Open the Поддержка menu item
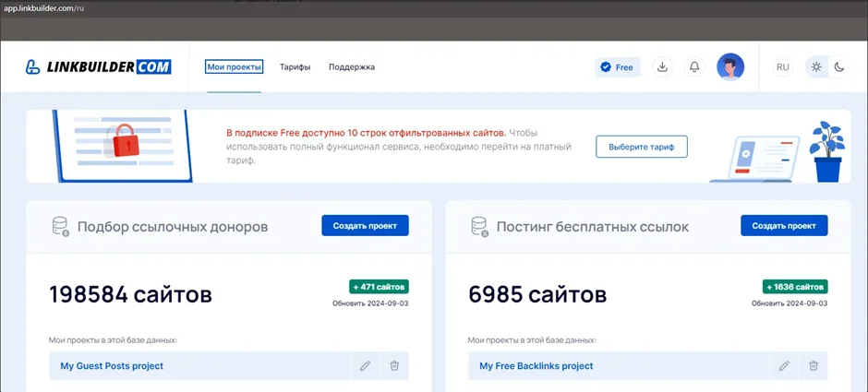The height and width of the screenshot is (392, 868). pos(352,67)
